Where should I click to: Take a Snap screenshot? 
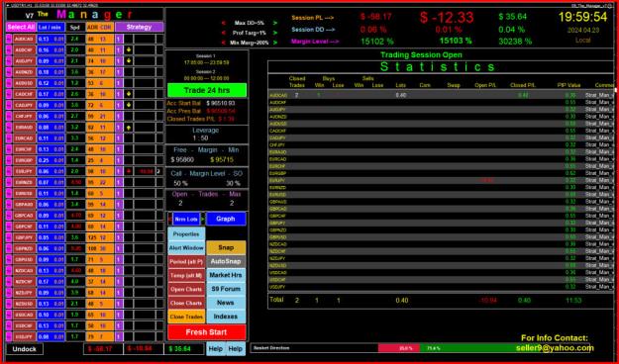[226, 247]
